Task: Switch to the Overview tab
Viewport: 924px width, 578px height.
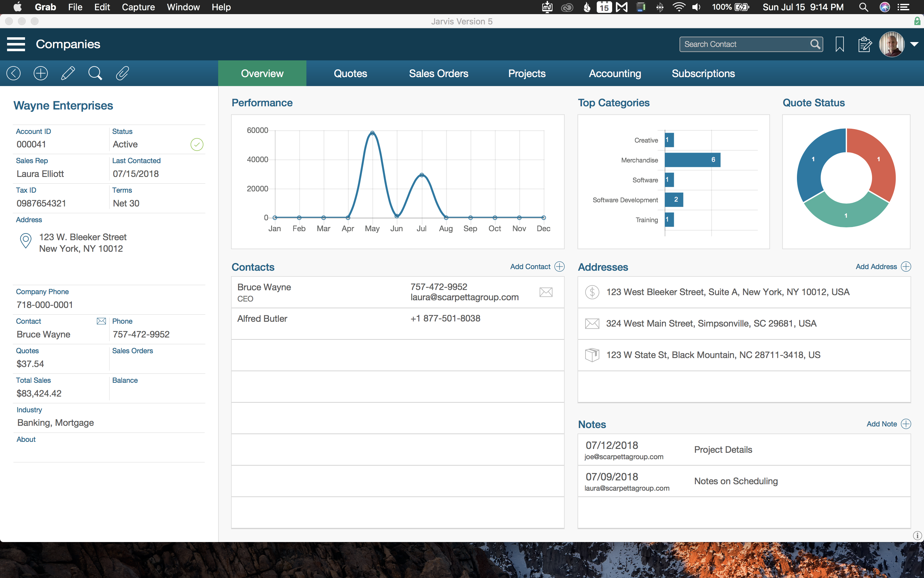Action: point(262,74)
